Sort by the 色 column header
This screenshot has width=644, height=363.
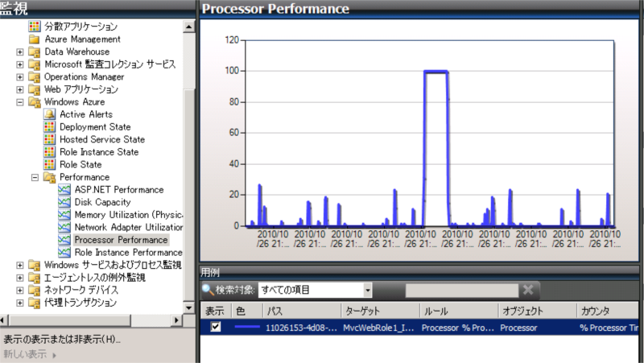pos(247,311)
